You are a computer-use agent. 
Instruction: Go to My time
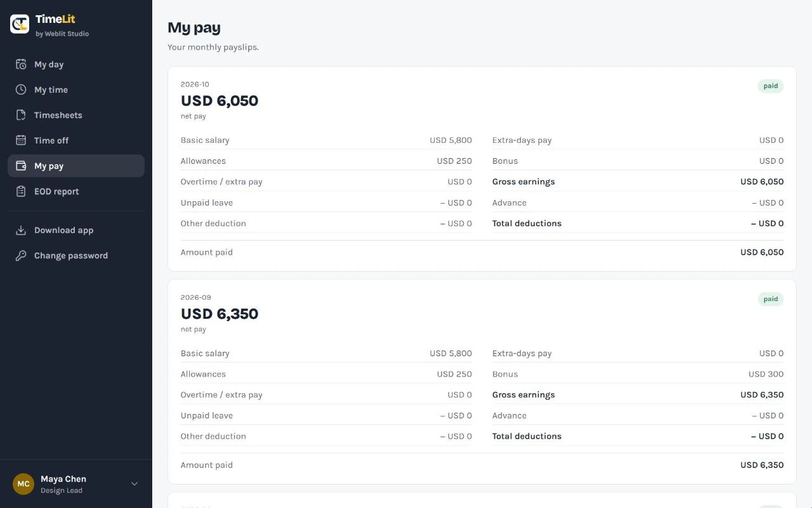pyautogui.click(x=76, y=90)
